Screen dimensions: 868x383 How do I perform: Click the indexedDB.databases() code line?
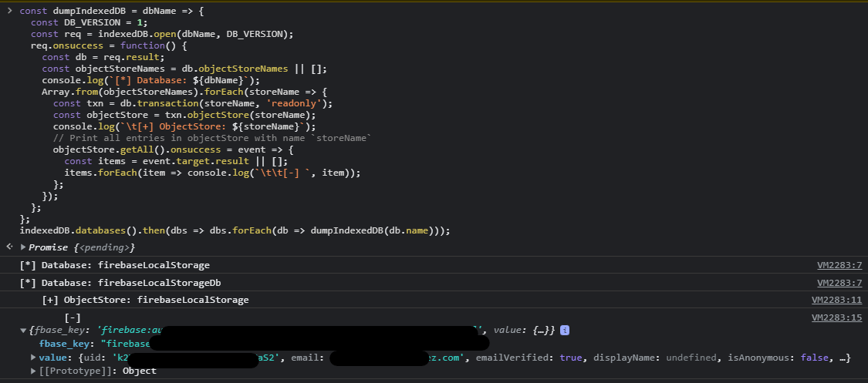235,230
